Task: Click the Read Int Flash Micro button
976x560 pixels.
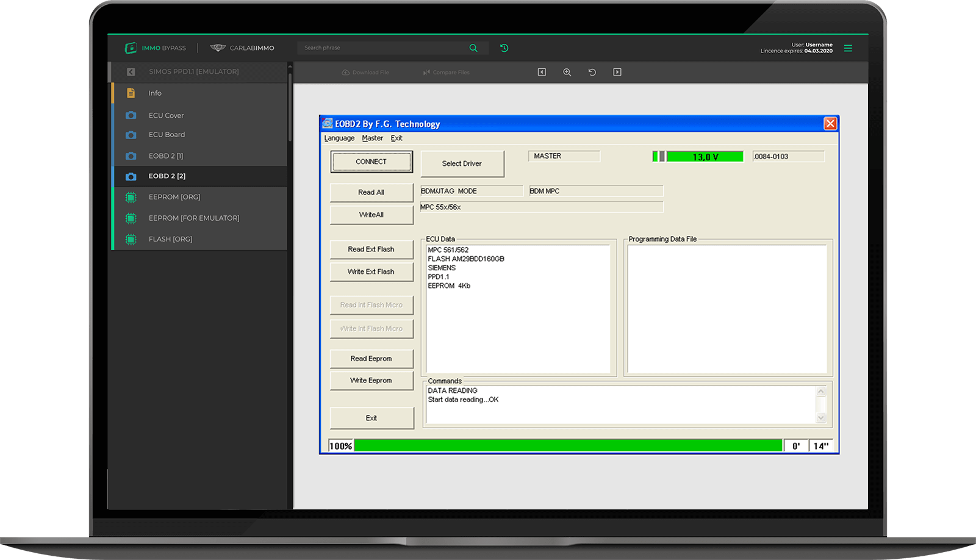Action: [x=371, y=305]
